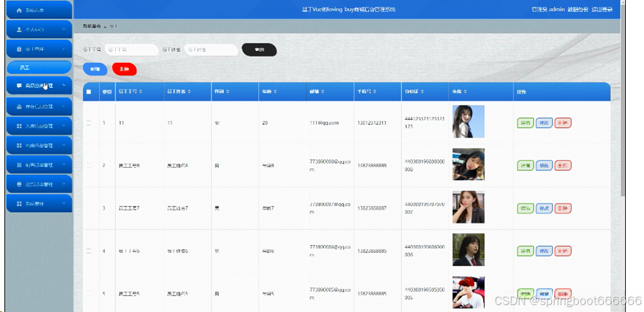Screen dimensions: 644x312
Task: Click the avatar thumbnail in row 2
Action: [469, 164]
